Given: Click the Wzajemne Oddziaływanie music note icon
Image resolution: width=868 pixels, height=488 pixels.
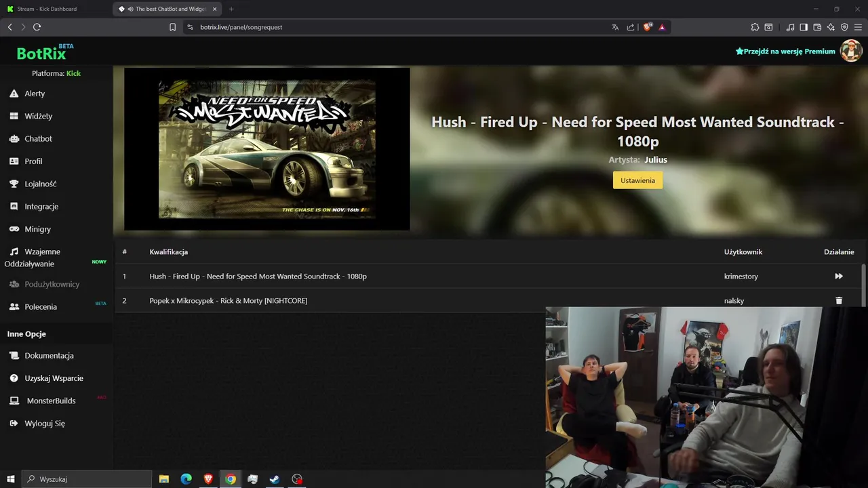Looking at the screenshot, I should point(14,251).
